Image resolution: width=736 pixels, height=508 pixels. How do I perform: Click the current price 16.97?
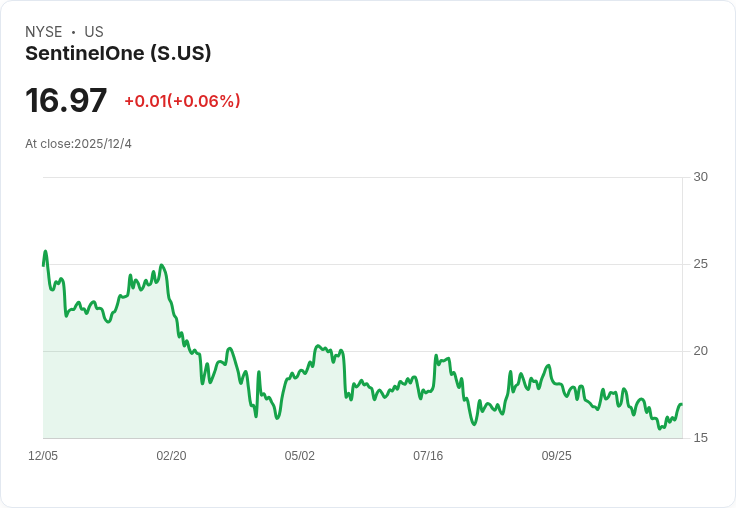[x=66, y=101]
